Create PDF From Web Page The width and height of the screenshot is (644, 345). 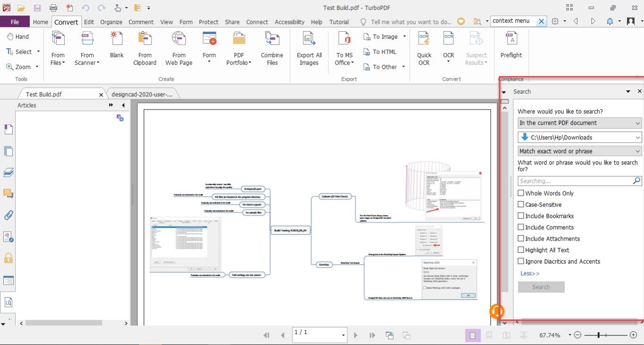(179, 49)
